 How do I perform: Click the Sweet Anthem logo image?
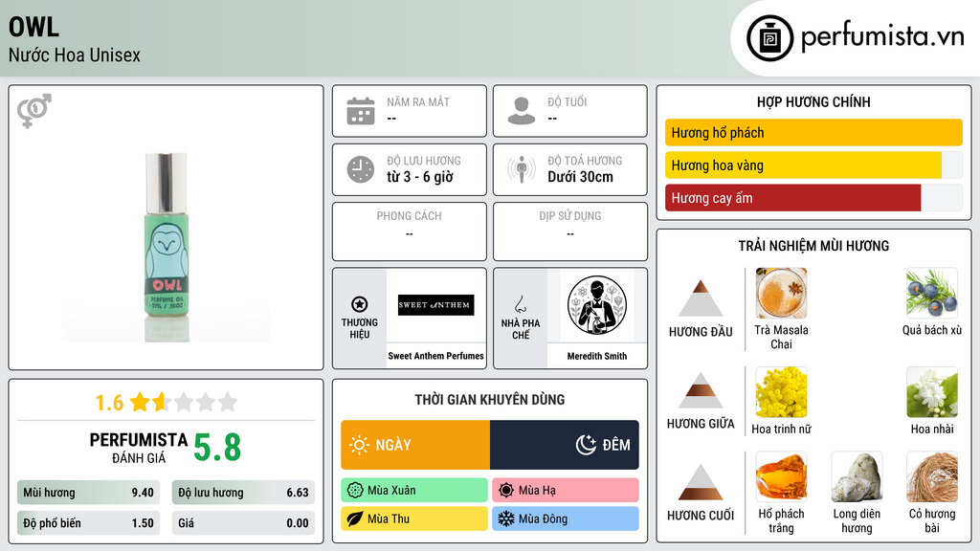(x=436, y=305)
